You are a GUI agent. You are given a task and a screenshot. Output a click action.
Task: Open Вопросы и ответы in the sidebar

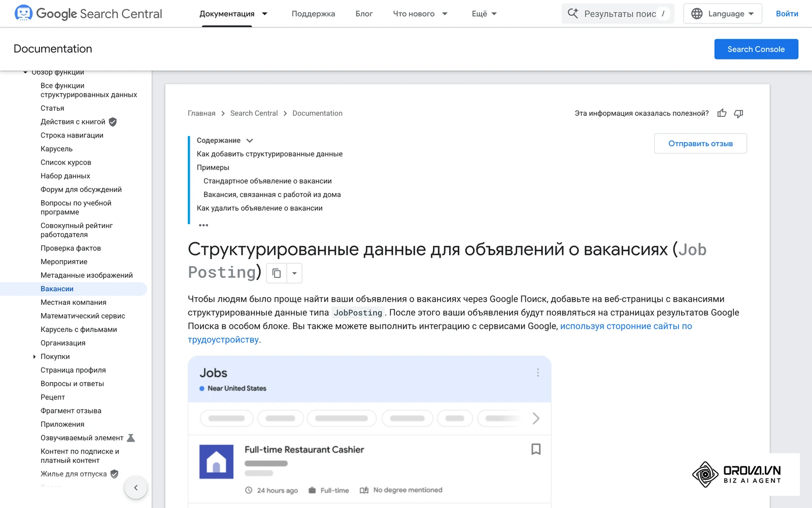72,384
